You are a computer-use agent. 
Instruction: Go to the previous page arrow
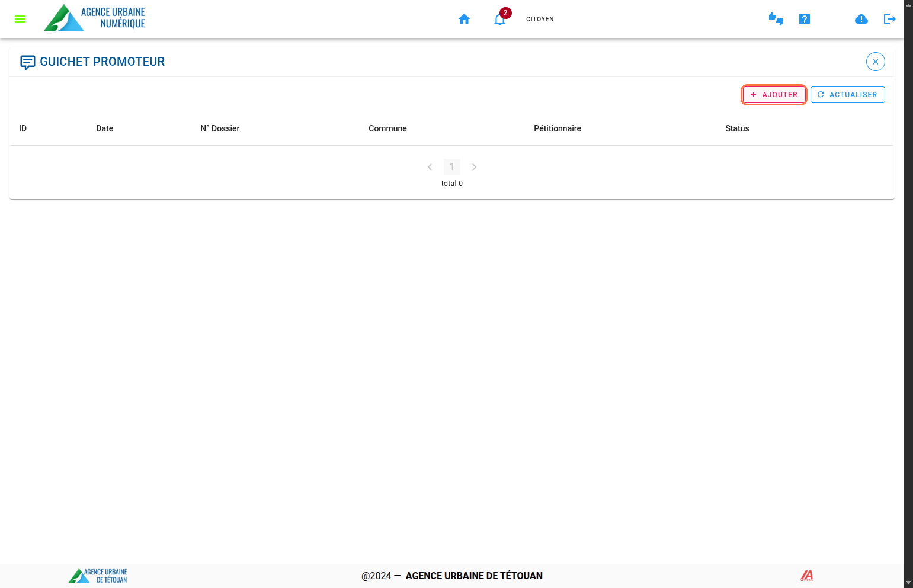point(430,167)
